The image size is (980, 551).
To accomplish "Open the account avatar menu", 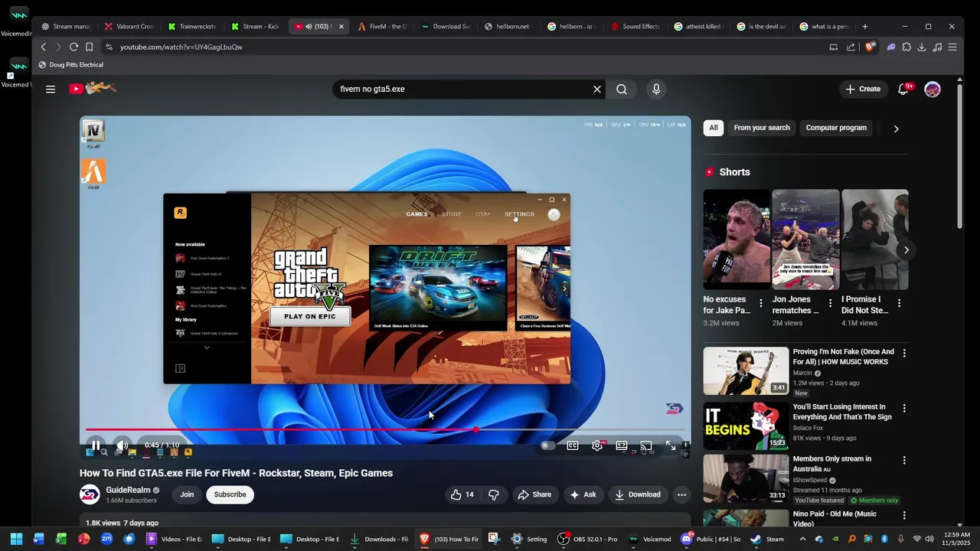I will click(933, 89).
